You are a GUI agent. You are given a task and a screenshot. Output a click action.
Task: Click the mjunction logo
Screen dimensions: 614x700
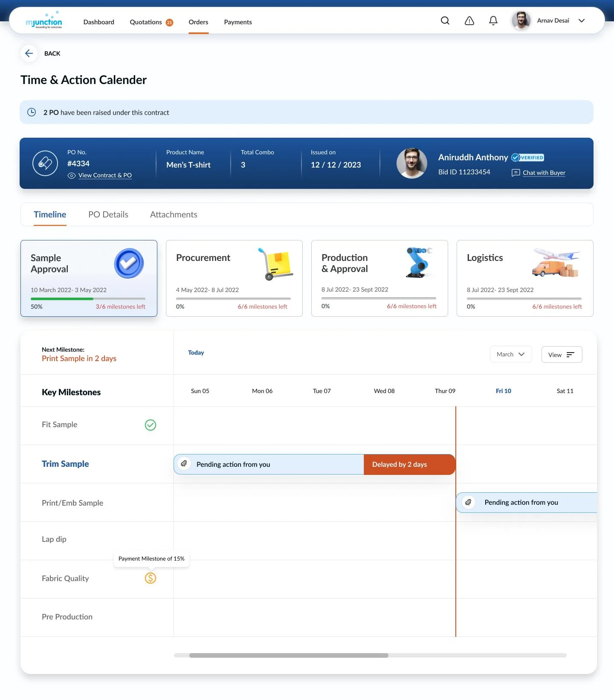tap(44, 20)
